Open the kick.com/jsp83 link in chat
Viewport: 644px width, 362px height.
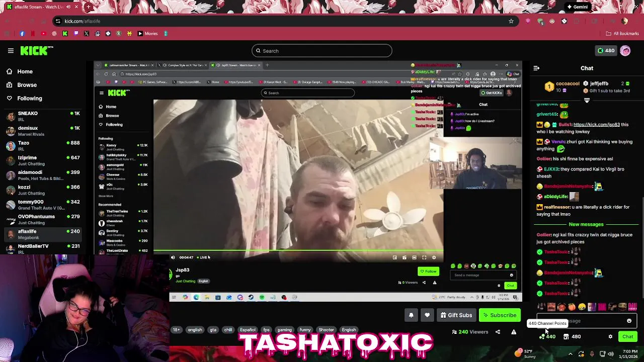[596, 125]
